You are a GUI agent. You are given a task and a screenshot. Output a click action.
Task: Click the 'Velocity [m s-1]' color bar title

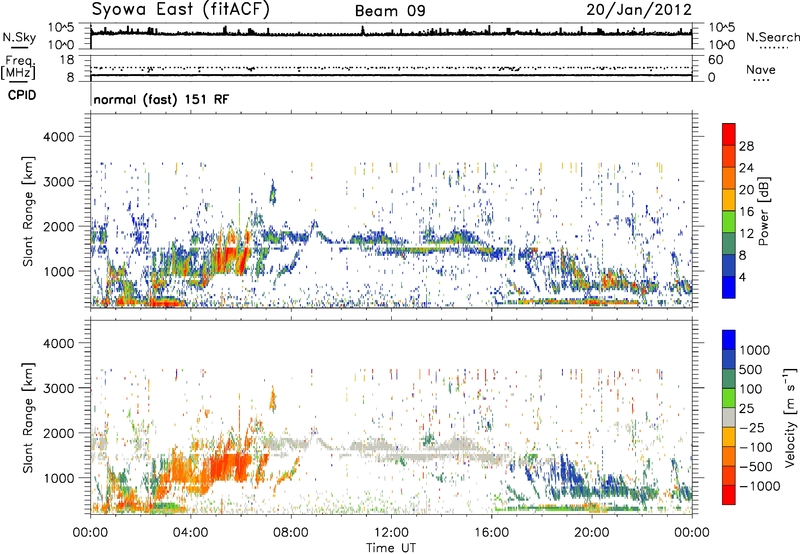click(790, 417)
